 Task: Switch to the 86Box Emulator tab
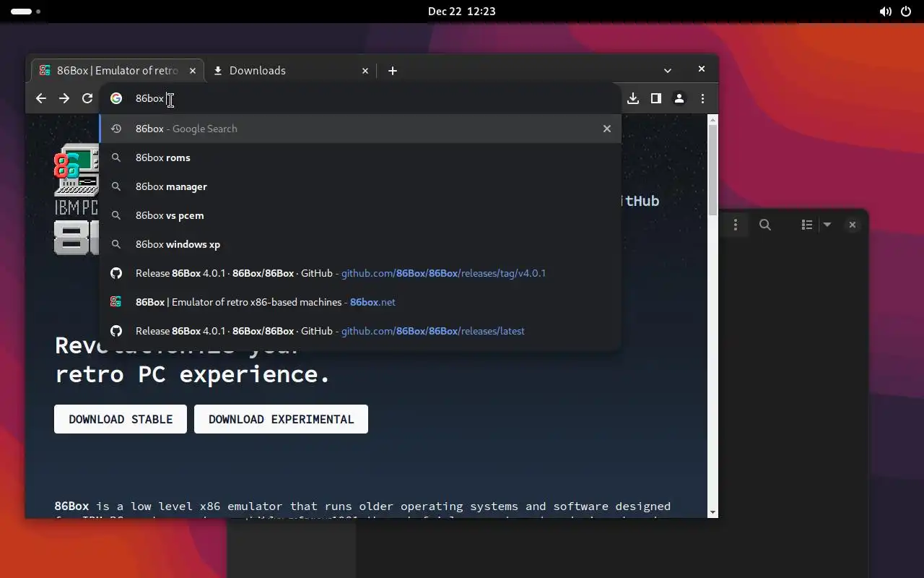tap(118, 70)
